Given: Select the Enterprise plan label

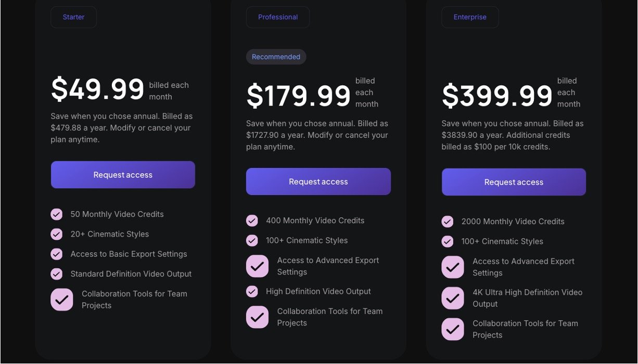Looking at the screenshot, I should coord(470,17).
